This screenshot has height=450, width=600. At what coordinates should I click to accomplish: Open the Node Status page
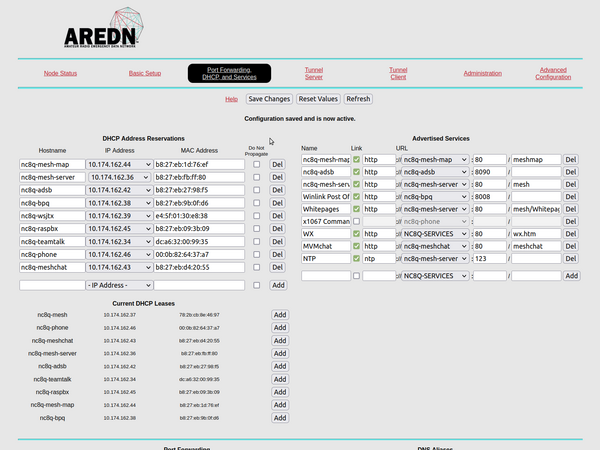click(x=60, y=73)
